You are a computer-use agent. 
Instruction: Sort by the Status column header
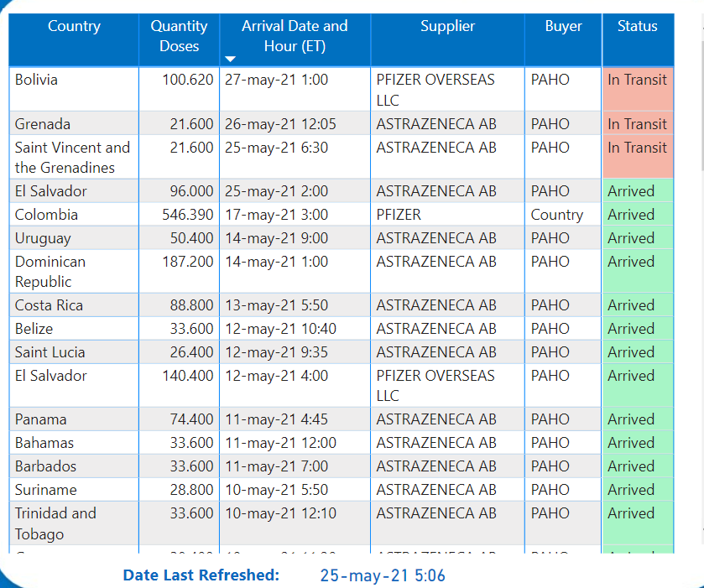click(637, 27)
